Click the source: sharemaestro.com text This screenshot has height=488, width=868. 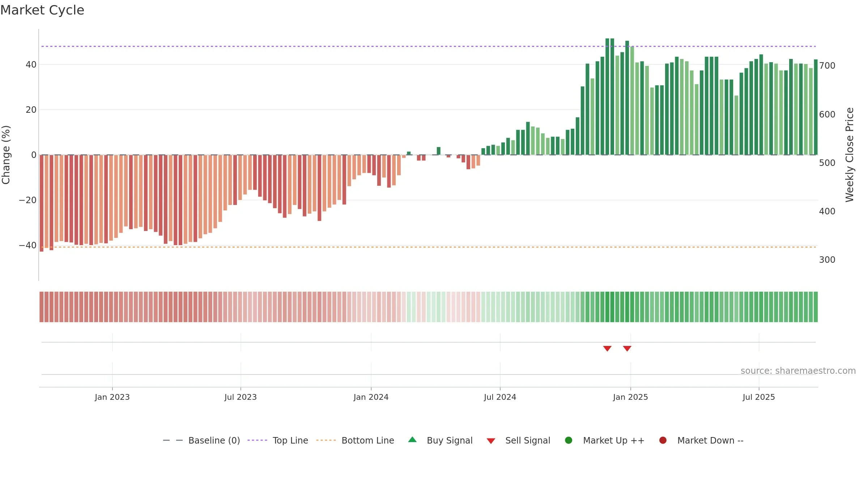798,371
